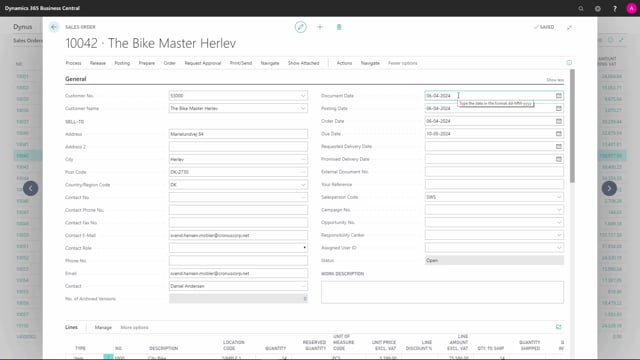
Task: Open the calendar for Requested Delivery Date
Action: click(x=559, y=146)
